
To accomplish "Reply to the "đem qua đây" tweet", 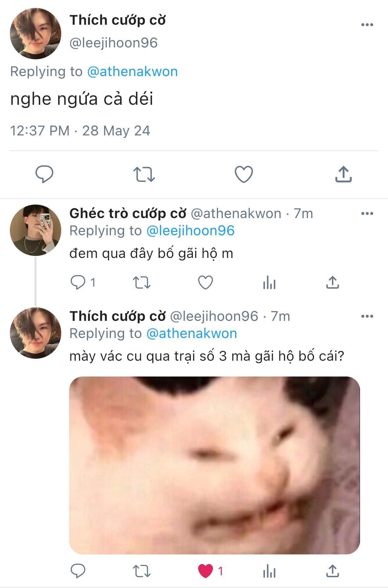I will click(x=78, y=282).
